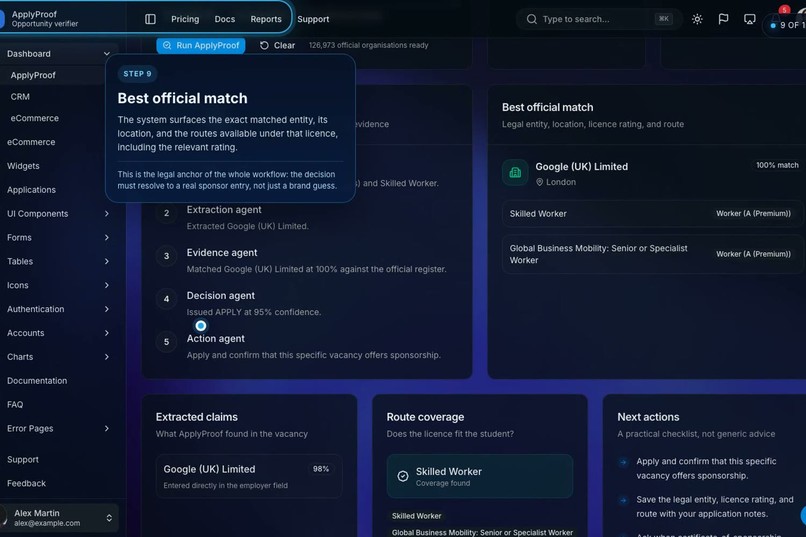Click 'Decision agent' step title
Image resolution: width=806 pixels, height=537 pixels.
click(x=221, y=295)
